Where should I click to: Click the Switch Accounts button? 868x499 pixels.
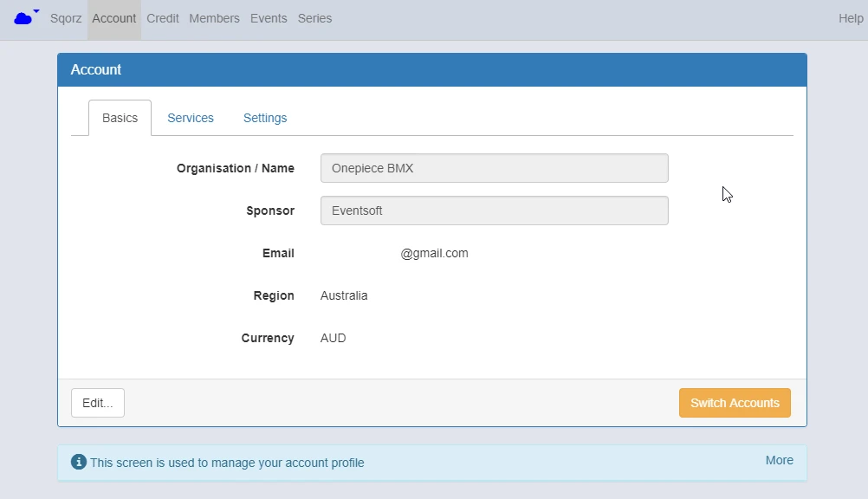coord(735,403)
